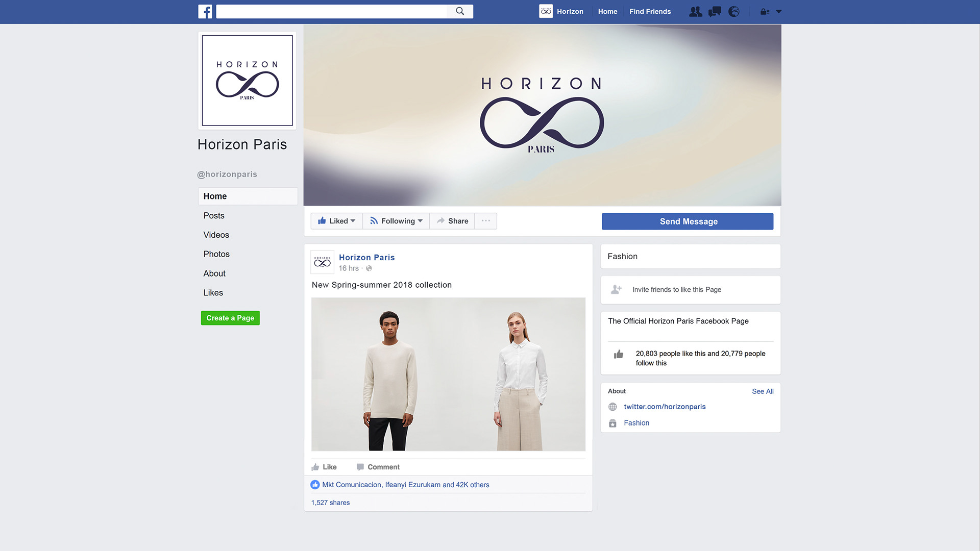This screenshot has width=980, height=551.
Task: Open the twitter.com/horizonparis link
Action: [x=665, y=407]
